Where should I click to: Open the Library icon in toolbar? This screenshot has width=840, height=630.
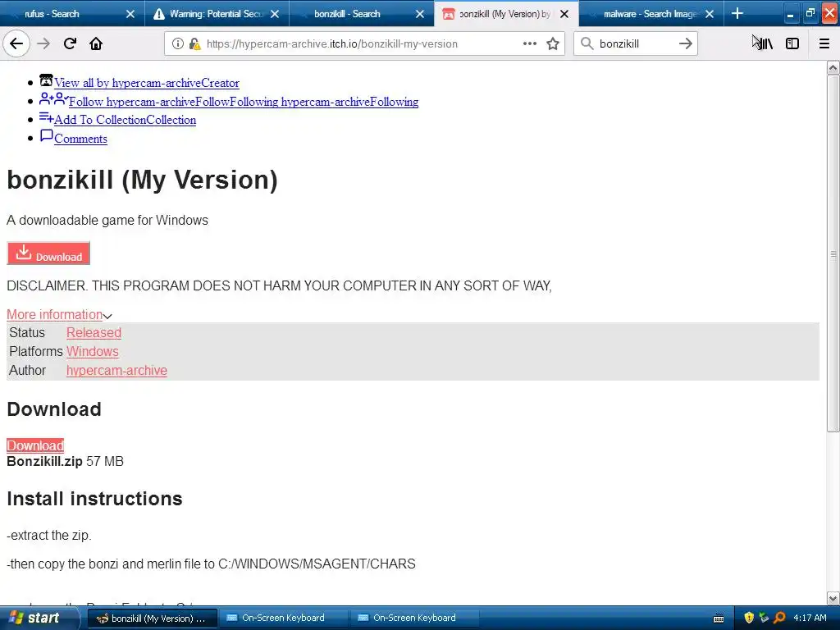pyautogui.click(x=765, y=43)
